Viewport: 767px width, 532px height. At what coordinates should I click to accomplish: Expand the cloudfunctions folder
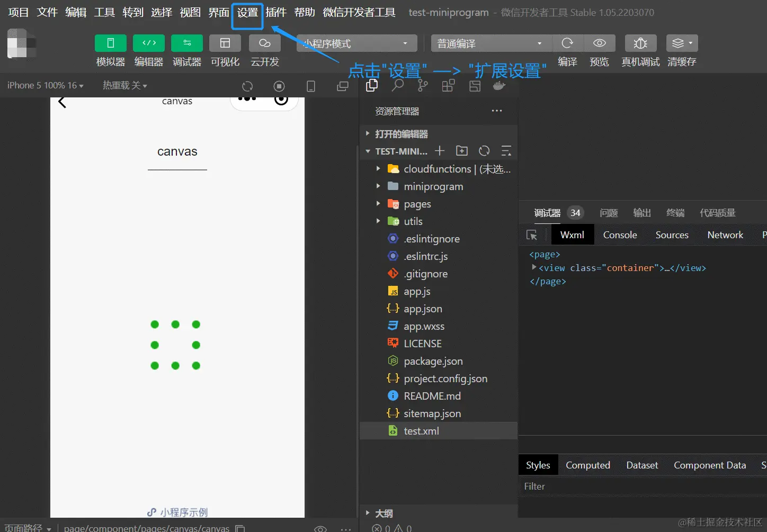pyautogui.click(x=439, y=169)
